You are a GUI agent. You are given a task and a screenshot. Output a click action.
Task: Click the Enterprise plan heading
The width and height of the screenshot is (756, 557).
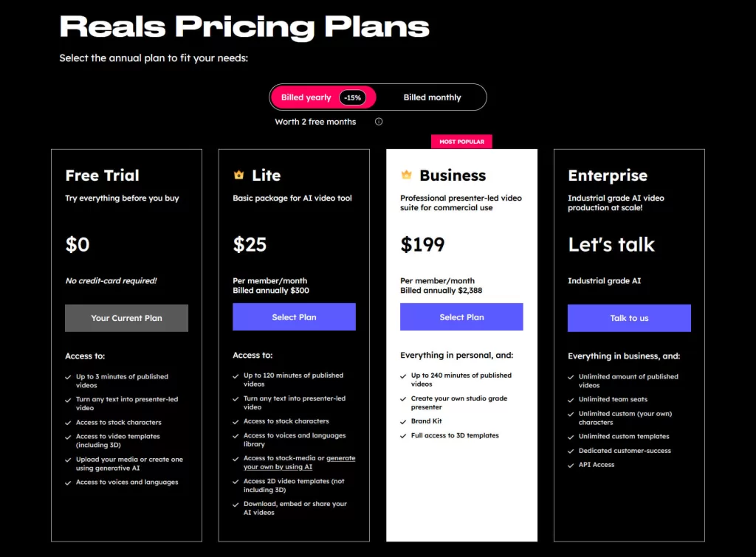608,176
